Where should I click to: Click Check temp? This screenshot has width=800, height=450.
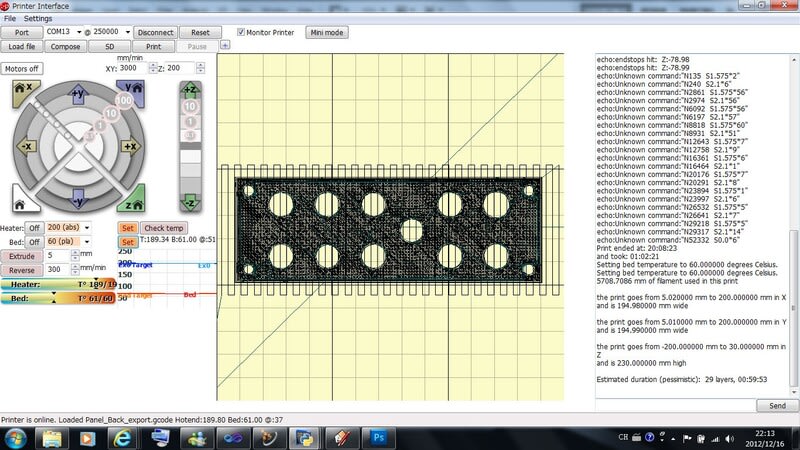(163, 228)
